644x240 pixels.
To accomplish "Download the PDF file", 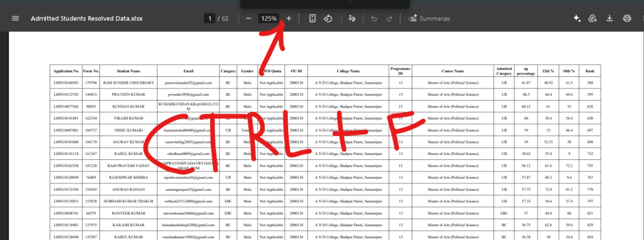I will pos(610,18).
